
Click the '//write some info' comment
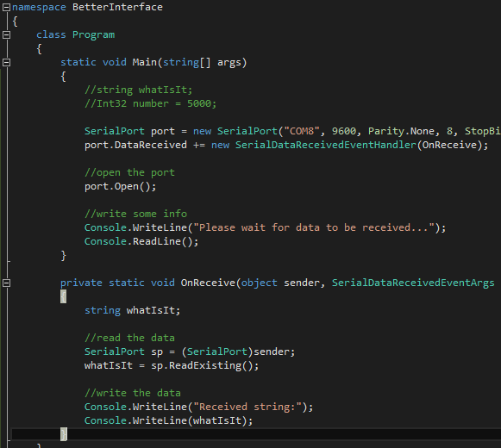click(135, 214)
